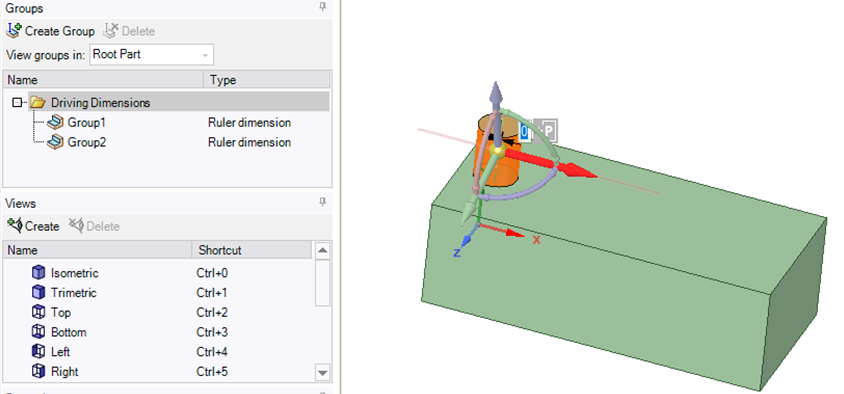
Task: Click the Create Group icon
Action: (x=13, y=31)
